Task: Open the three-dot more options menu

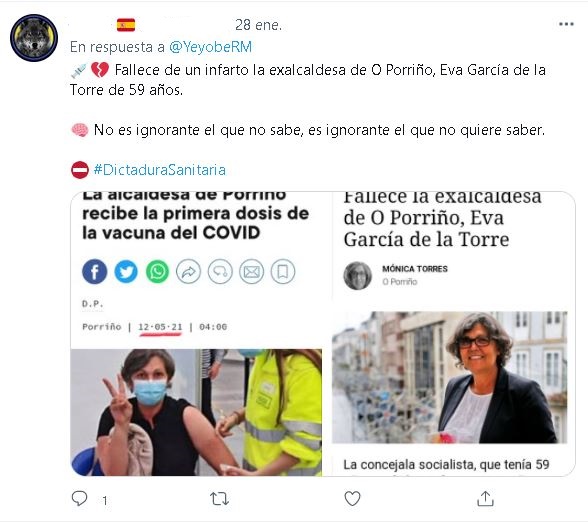Action: [566, 24]
